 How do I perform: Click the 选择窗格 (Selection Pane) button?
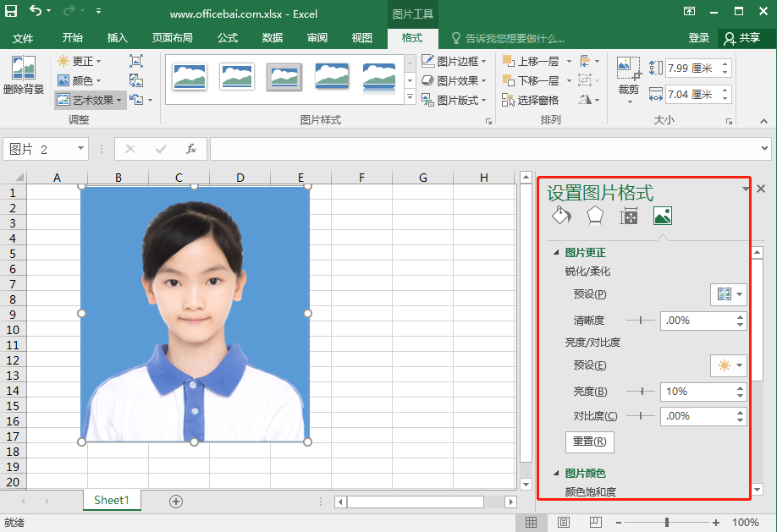pos(530,100)
